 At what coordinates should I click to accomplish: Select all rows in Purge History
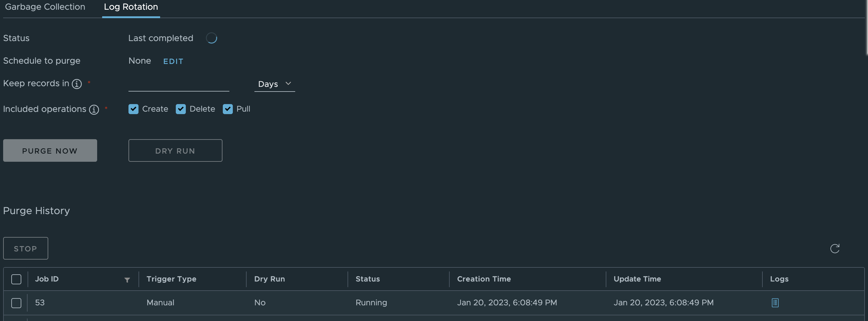tap(16, 279)
